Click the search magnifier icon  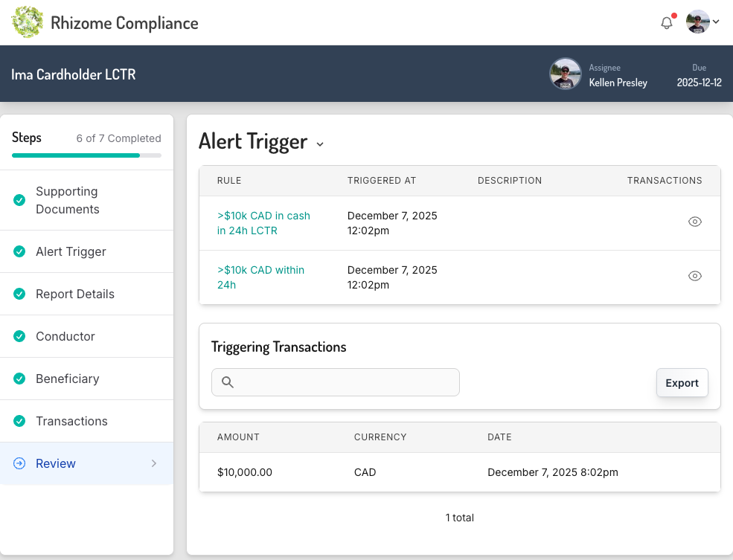coord(228,382)
